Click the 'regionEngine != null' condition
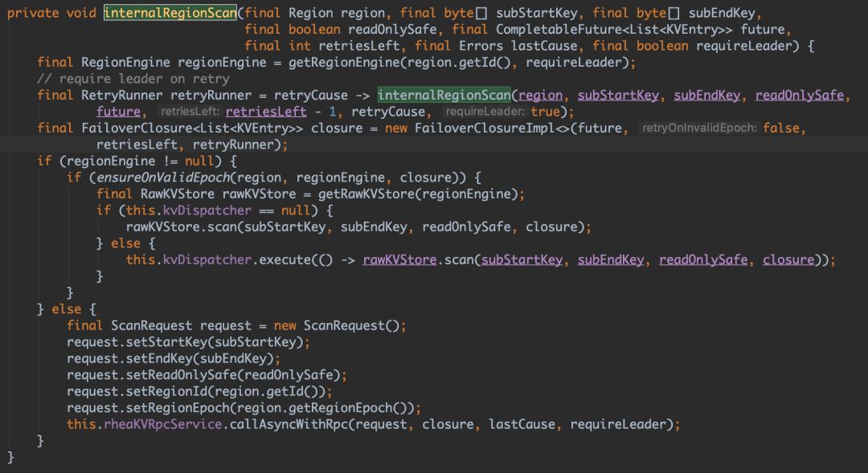Viewport: 868px width, 473px height. [x=140, y=161]
